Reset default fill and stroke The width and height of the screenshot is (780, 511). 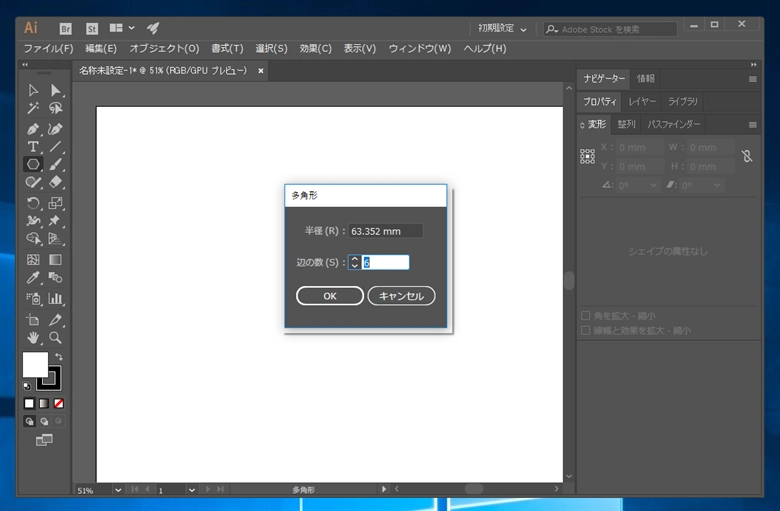(x=27, y=386)
